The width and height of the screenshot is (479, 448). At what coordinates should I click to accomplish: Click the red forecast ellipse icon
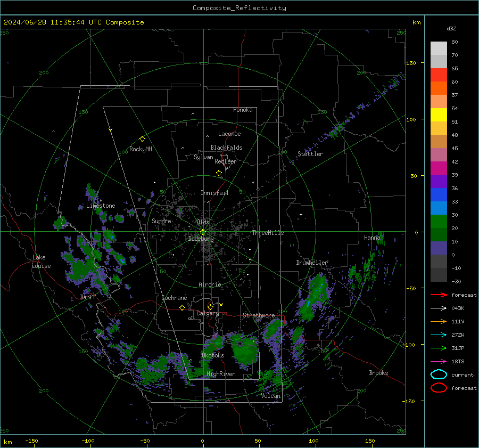click(x=439, y=388)
